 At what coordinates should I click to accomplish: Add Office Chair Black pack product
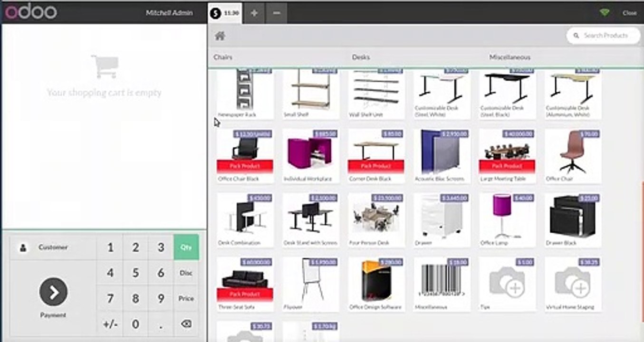[x=245, y=156]
